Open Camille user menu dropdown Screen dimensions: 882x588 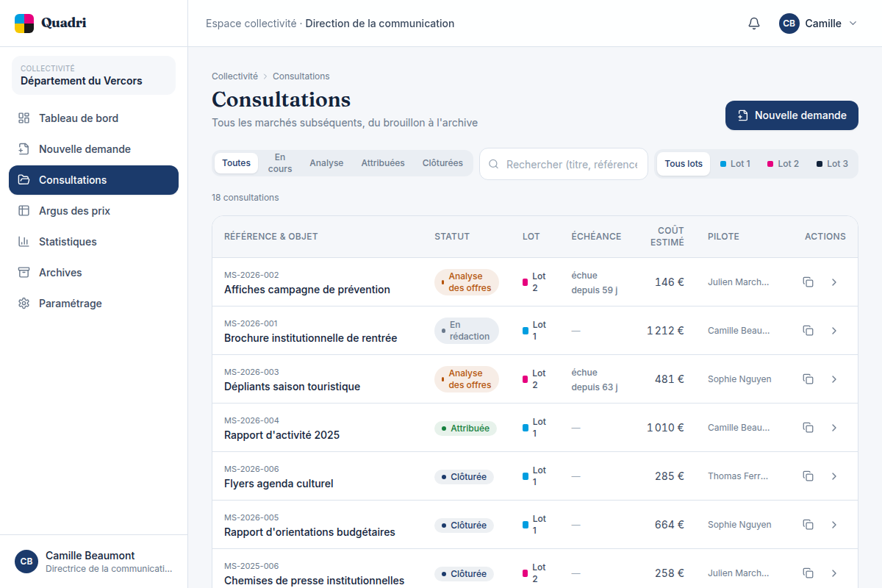819,24
